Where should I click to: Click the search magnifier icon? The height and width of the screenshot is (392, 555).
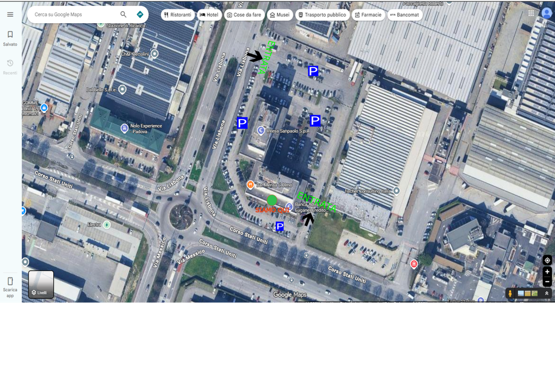point(123,15)
